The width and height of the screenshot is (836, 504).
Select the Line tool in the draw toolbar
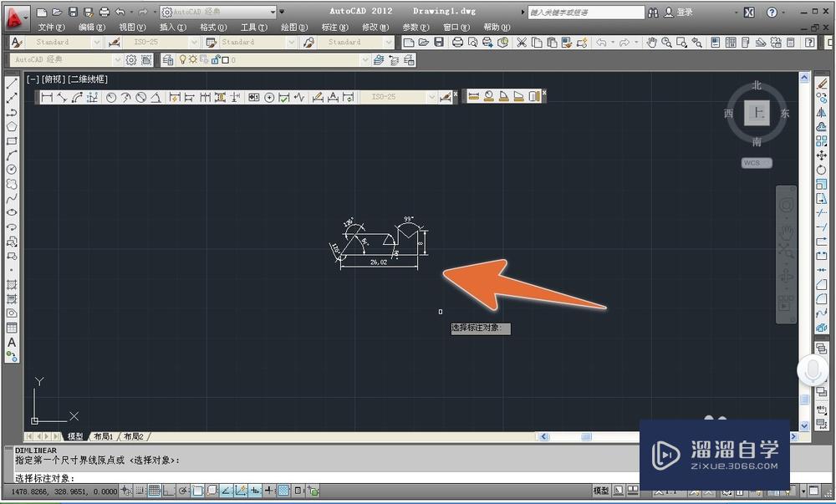point(12,83)
